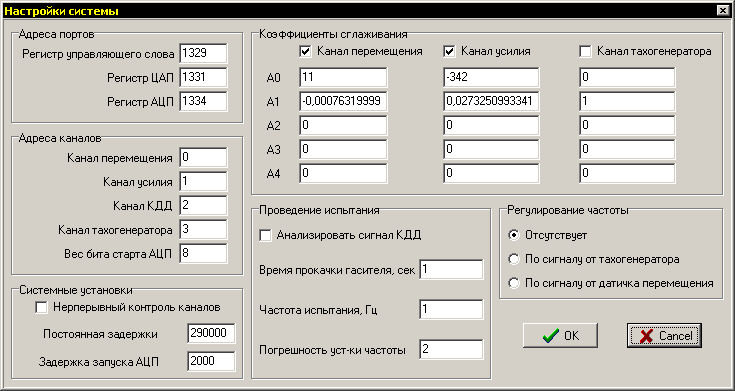
Task: Click A0 field with value 11
Action: pos(343,77)
